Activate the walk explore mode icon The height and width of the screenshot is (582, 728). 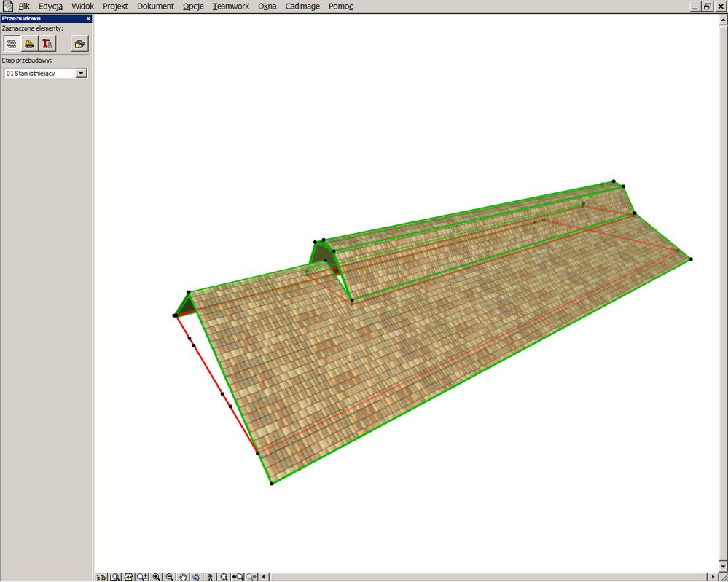click(x=210, y=577)
